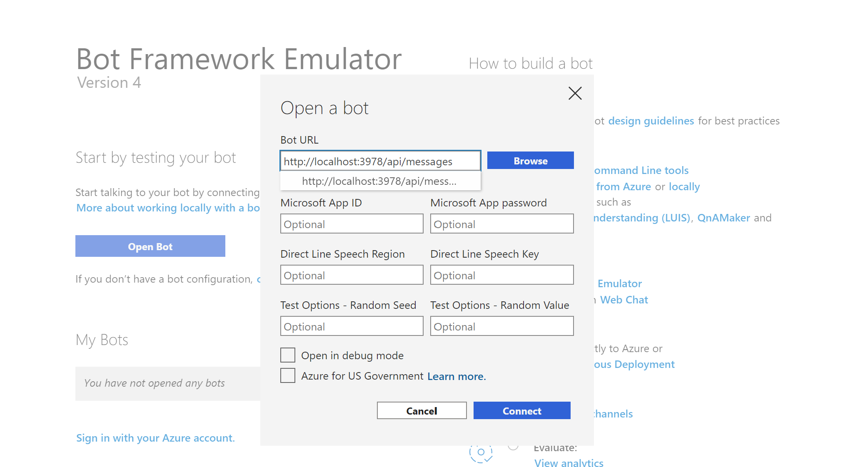Select the suggested localhost URL from dropdown
This screenshot has width=868, height=467.
tap(379, 181)
